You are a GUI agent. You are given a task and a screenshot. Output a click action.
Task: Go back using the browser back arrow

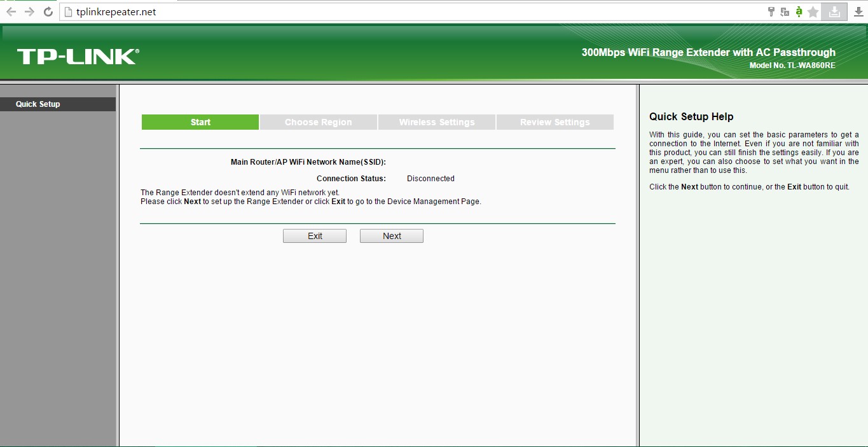coord(11,11)
